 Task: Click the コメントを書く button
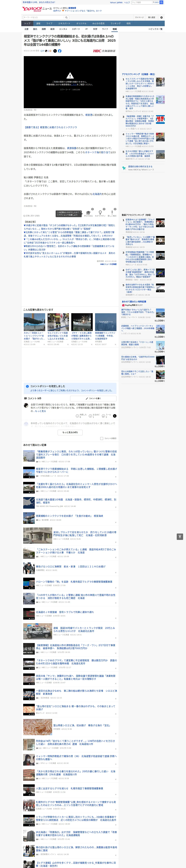click(x=93, y=398)
